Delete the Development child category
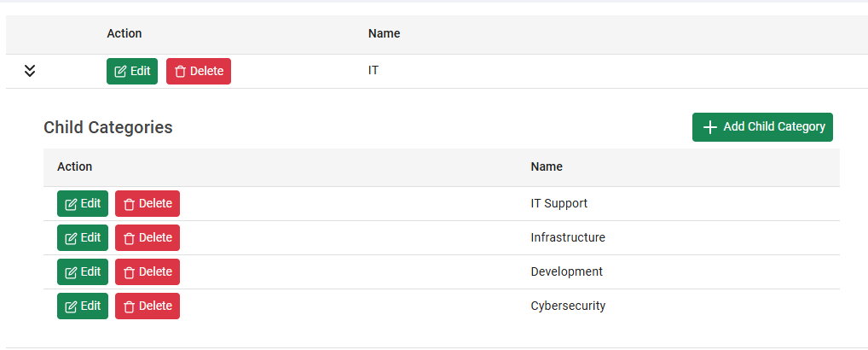 tap(148, 271)
